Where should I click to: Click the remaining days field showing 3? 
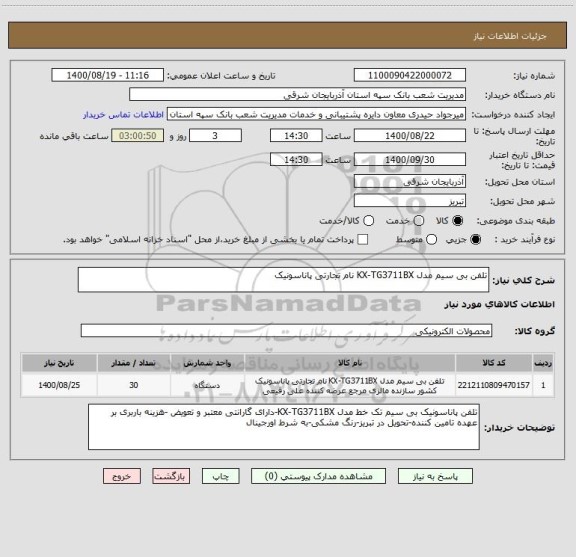click(215, 136)
